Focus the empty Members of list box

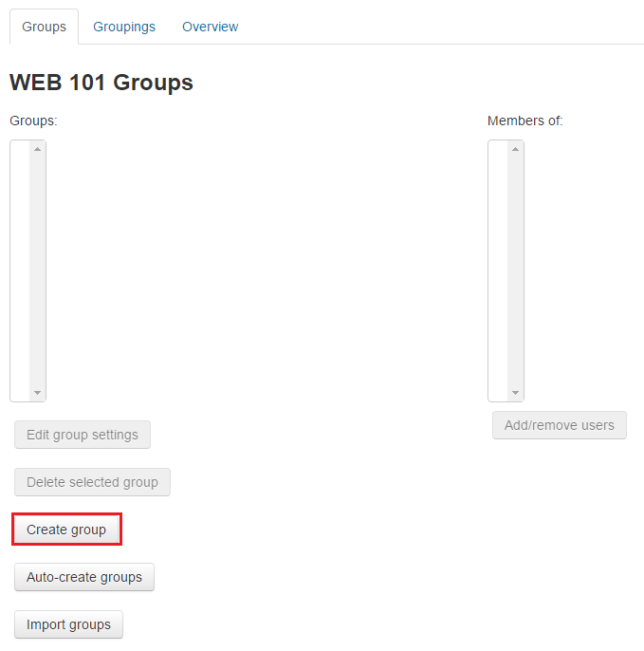coord(498,270)
